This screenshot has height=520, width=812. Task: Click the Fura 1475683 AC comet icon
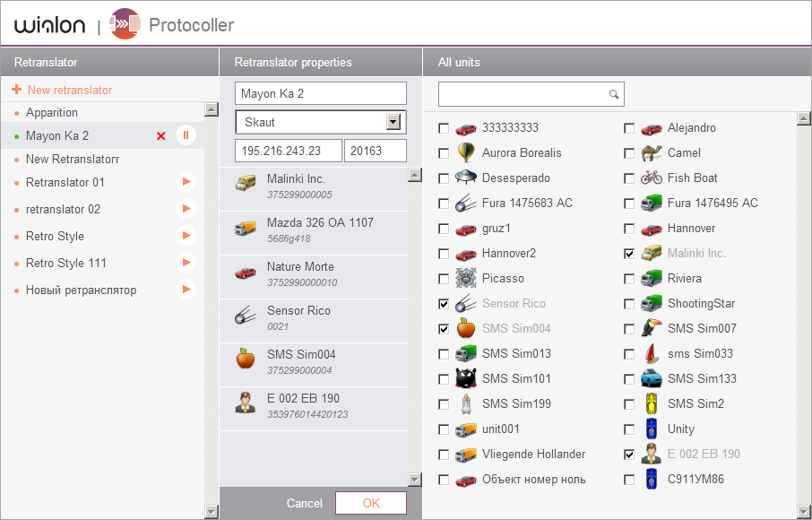click(x=466, y=203)
